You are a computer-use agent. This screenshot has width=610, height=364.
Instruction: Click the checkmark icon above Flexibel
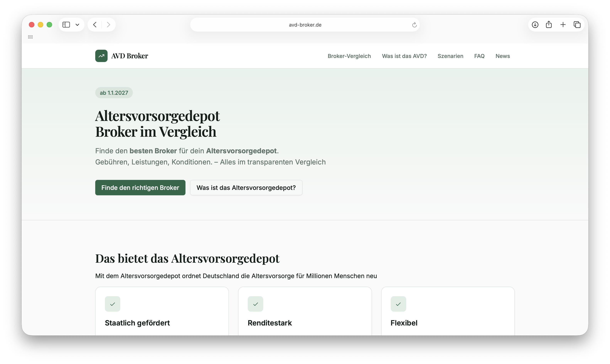[x=398, y=304]
